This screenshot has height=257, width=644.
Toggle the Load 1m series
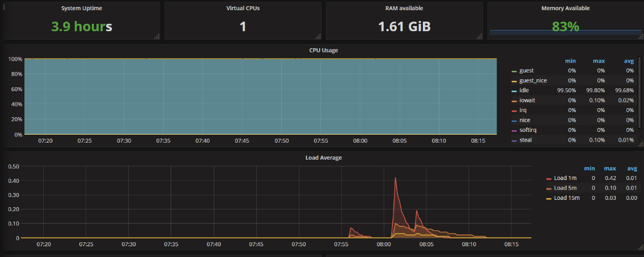[x=565, y=178]
